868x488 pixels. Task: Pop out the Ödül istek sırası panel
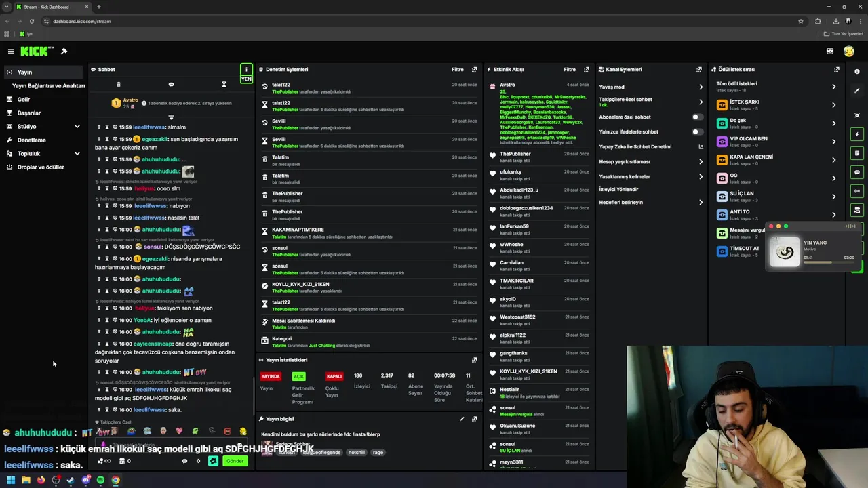pyautogui.click(x=837, y=69)
